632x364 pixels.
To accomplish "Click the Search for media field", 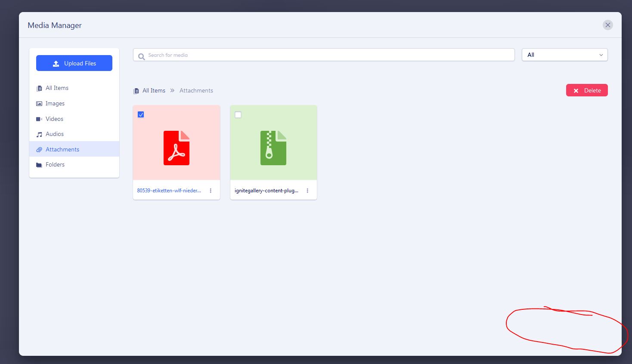I will [327, 55].
